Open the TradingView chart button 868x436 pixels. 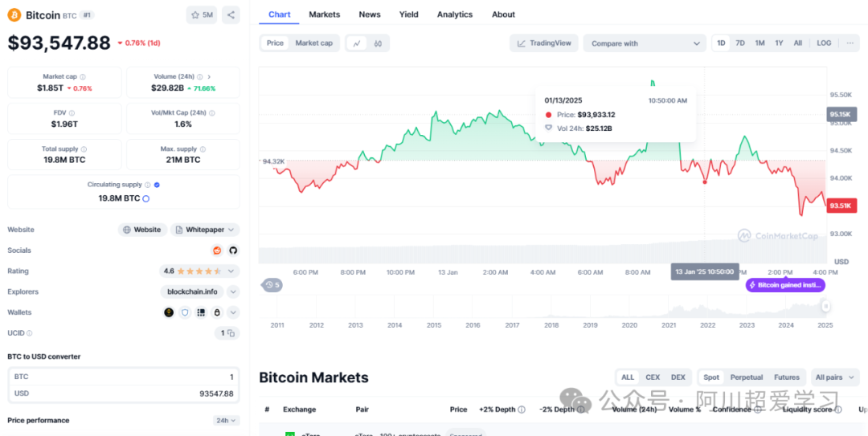pyautogui.click(x=544, y=43)
